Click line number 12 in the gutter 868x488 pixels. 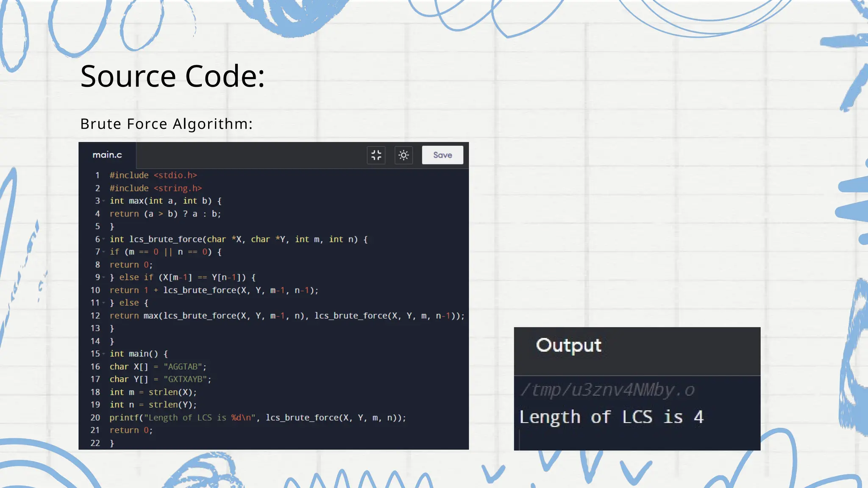click(x=95, y=316)
